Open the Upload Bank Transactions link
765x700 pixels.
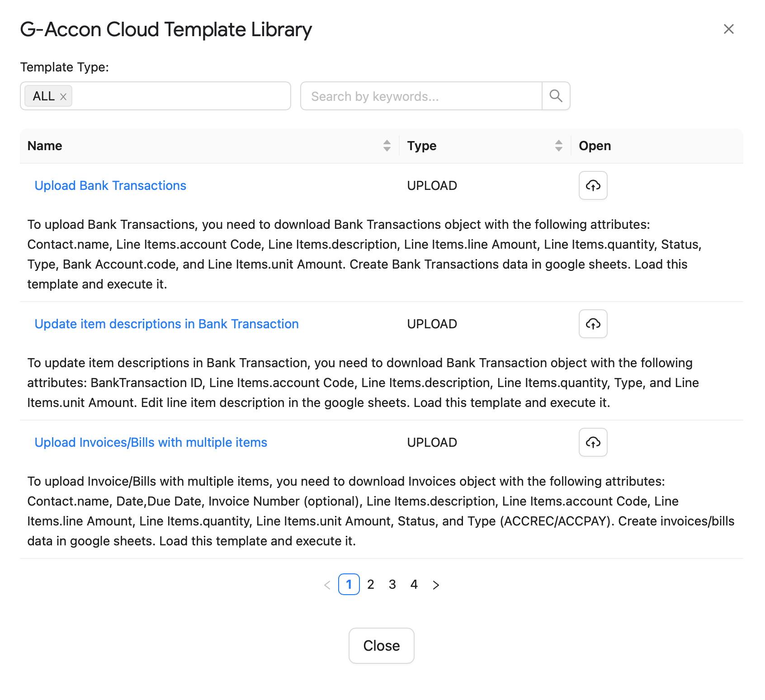[x=110, y=185]
